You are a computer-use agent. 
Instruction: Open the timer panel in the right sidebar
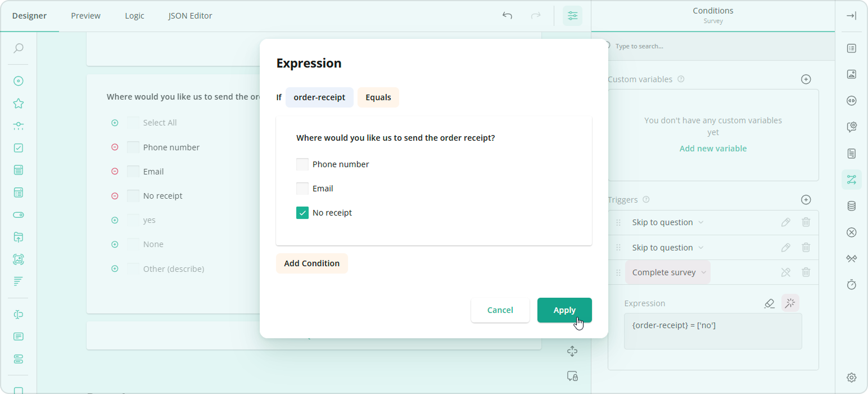(x=851, y=285)
